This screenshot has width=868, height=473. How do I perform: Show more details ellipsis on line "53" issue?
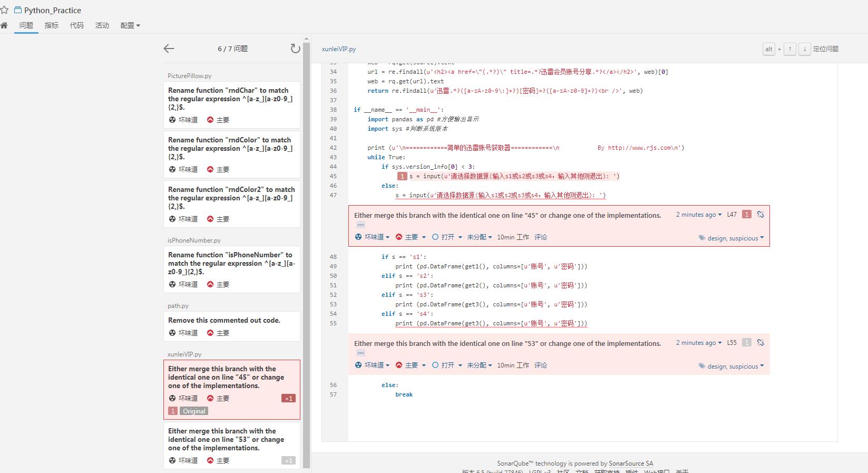(360, 353)
